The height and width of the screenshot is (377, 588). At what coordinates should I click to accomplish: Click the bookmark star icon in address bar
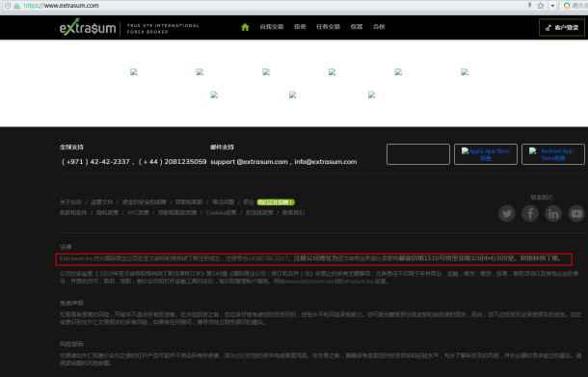click(541, 6)
